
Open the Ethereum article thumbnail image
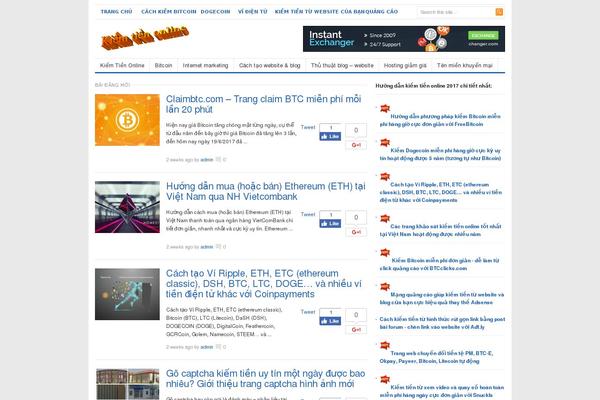(127, 207)
